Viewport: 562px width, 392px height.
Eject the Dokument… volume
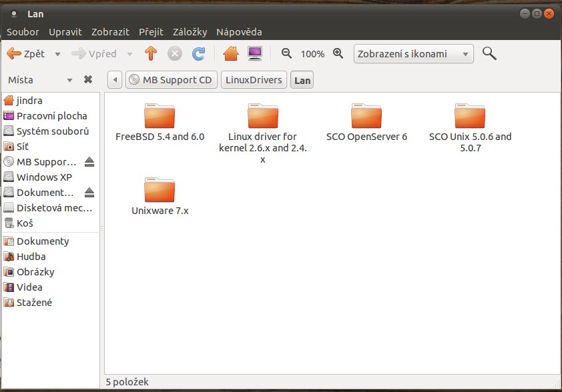point(89,193)
